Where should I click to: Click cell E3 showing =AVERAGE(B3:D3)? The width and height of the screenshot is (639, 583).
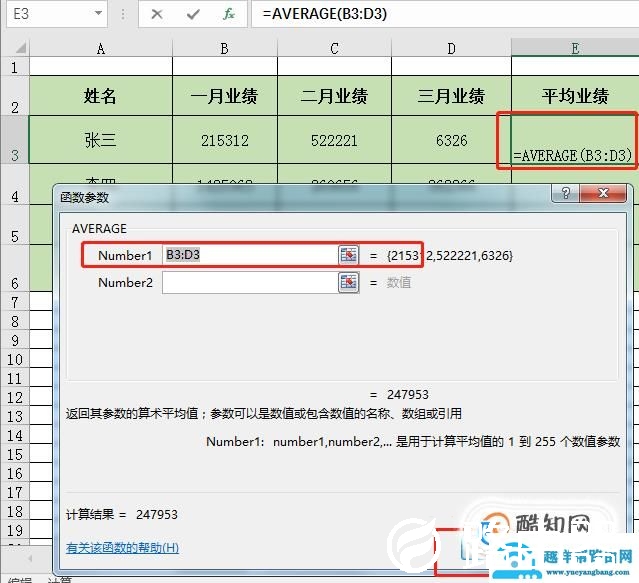[573, 140]
